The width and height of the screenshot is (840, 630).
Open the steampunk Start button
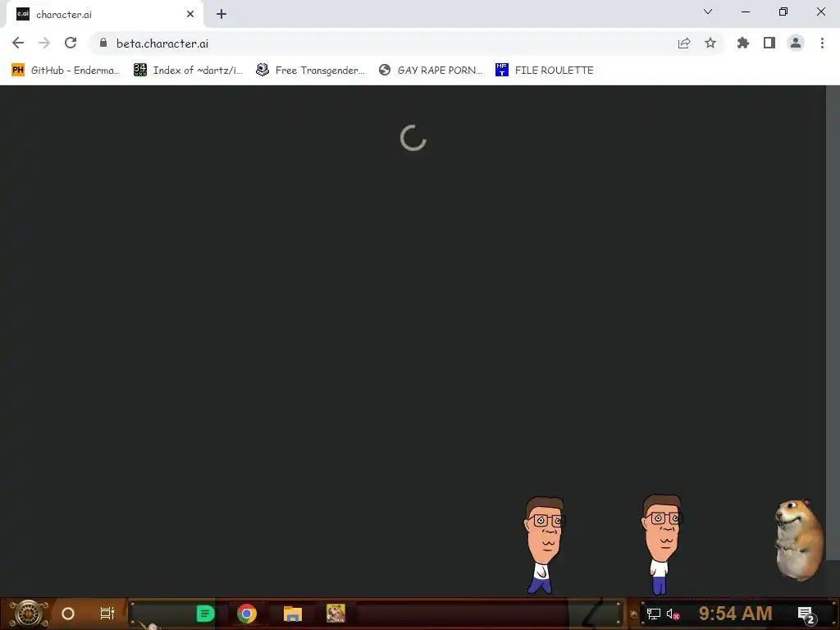[29, 614]
